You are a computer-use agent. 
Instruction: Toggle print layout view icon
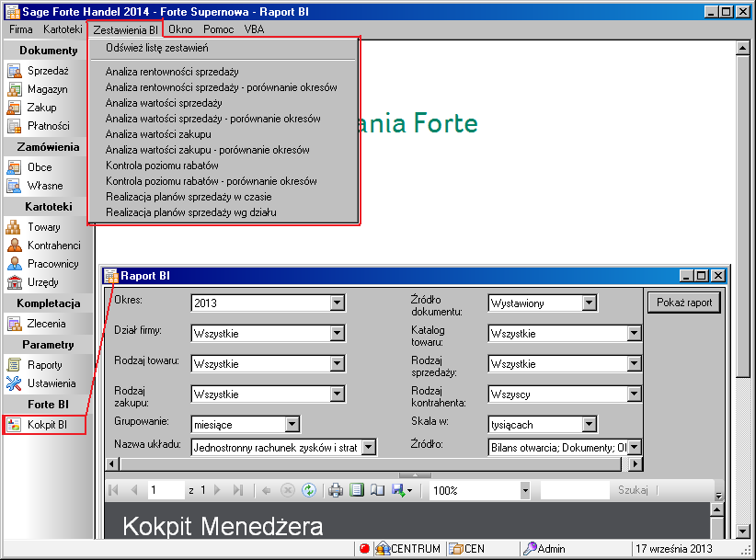[x=357, y=491]
